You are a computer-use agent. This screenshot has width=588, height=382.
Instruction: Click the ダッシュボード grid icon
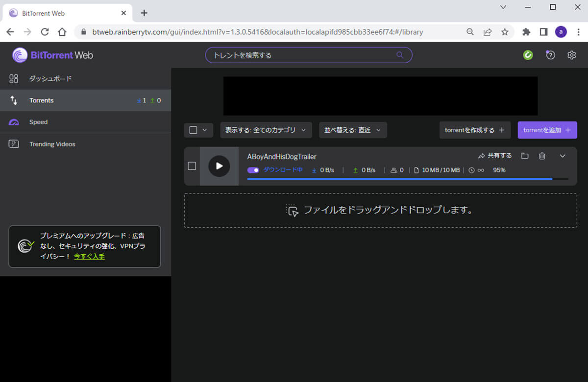click(x=14, y=79)
